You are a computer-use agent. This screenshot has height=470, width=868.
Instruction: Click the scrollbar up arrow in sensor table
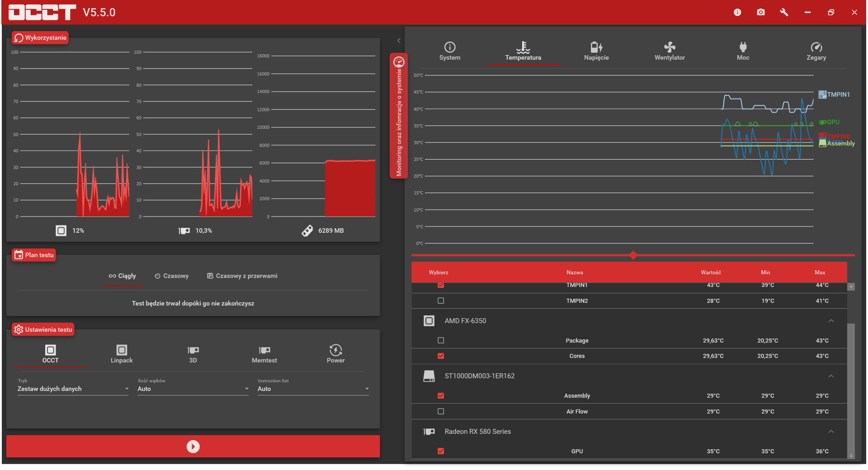click(x=851, y=287)
